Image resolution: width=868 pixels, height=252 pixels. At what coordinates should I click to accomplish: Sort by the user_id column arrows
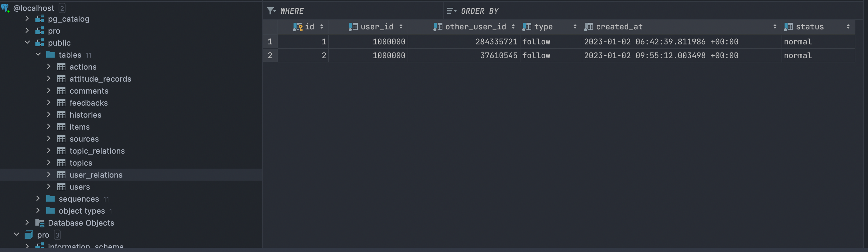pos(401,27)
